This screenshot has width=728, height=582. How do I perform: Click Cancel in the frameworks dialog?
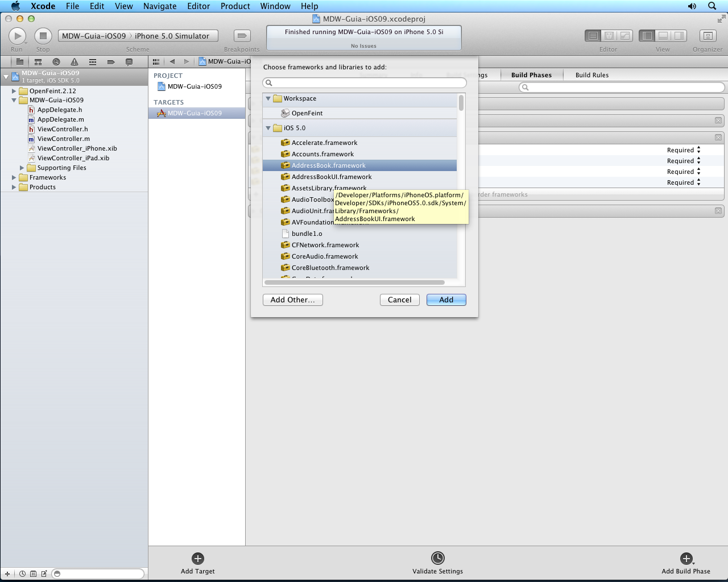[400, 300]
